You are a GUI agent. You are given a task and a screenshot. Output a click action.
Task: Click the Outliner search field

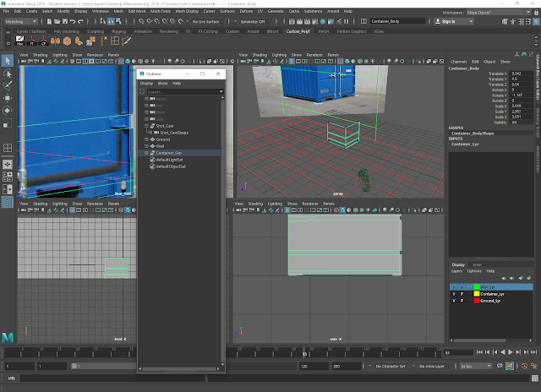[182, 91]
